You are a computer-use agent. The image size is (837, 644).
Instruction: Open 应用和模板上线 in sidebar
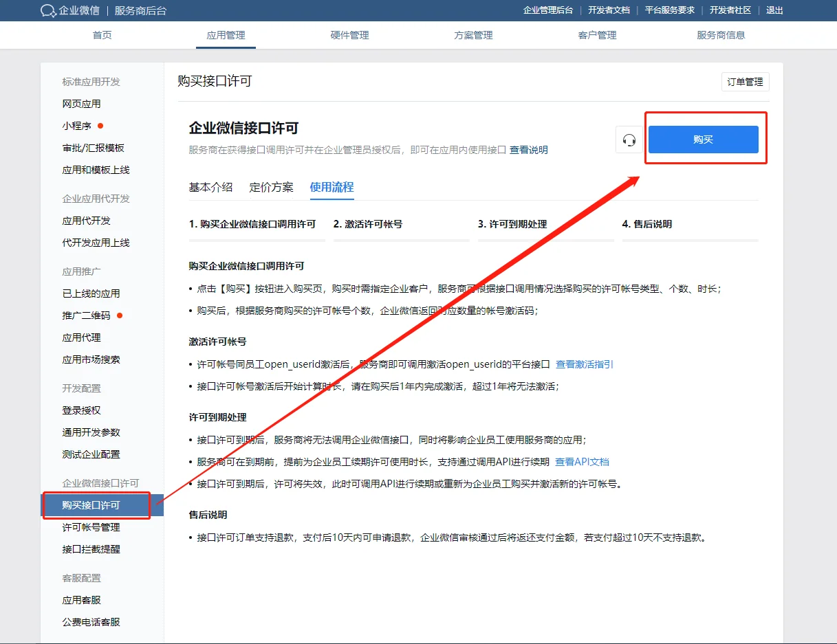96,170
